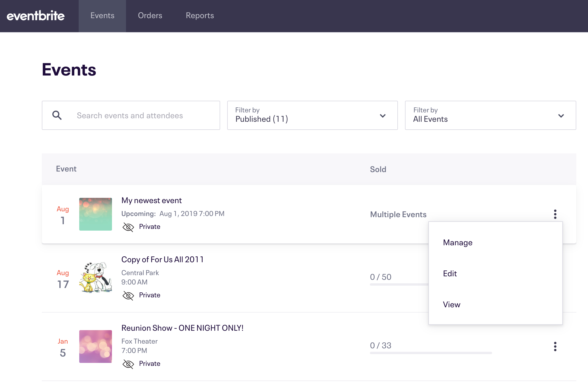Click the search magnifier icon

[57, 116]
